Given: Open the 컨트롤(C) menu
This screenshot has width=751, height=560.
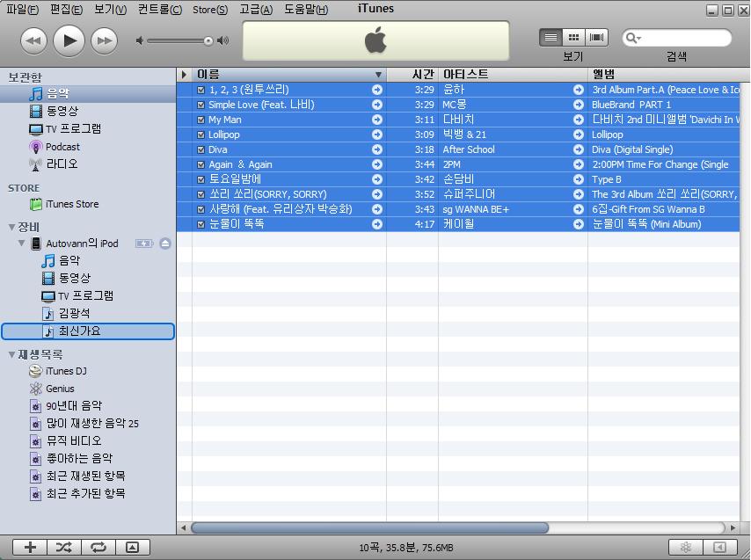Looking at the screenshot, I should point(159,10).
